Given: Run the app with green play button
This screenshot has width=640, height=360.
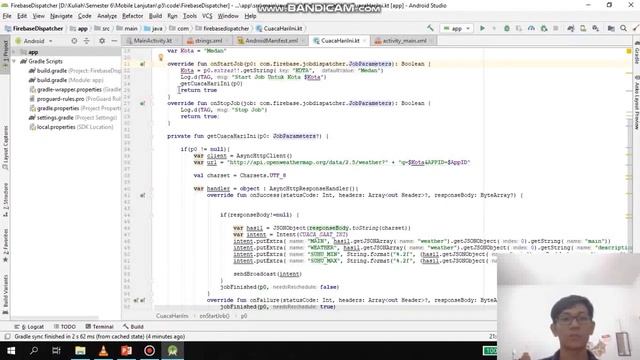Looking at the screenshot, I should [x=482, y=28].
